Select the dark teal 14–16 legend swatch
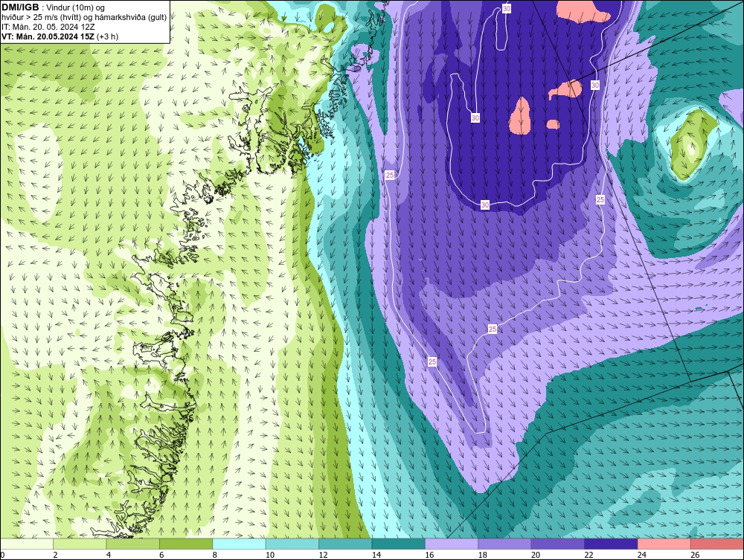The height and width of the screenshot is (560, 744). 399,544
